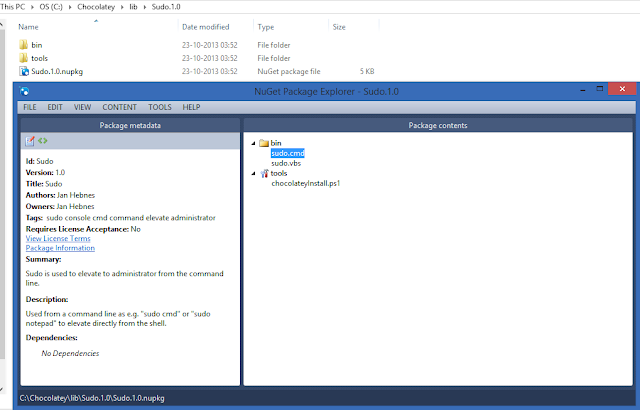Image resolution: width=640 pixels, height=410 pixels.
Task: Sort File Explorer by Size column
Action: tap(339, 27)
